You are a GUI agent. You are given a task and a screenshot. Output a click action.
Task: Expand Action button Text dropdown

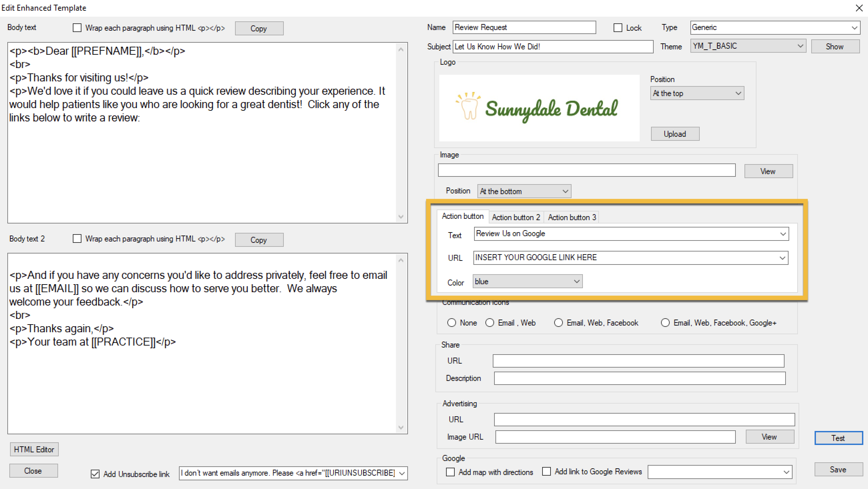783,234
